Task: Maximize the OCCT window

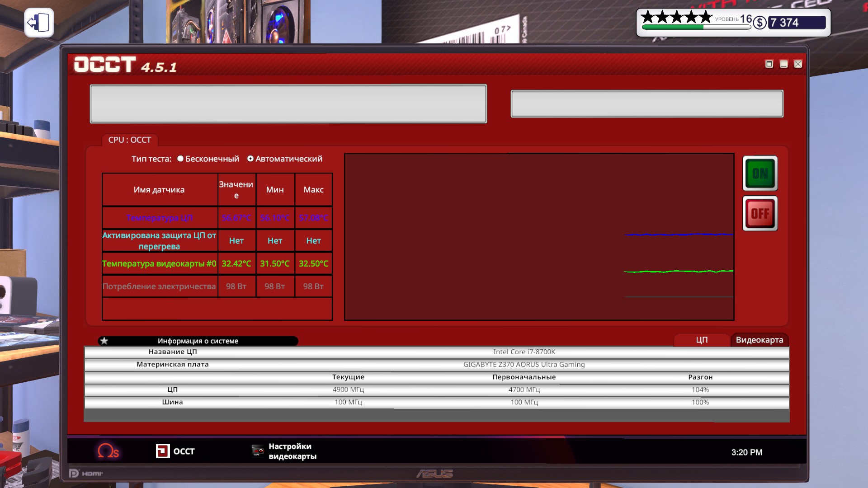Action: (769, 64)
